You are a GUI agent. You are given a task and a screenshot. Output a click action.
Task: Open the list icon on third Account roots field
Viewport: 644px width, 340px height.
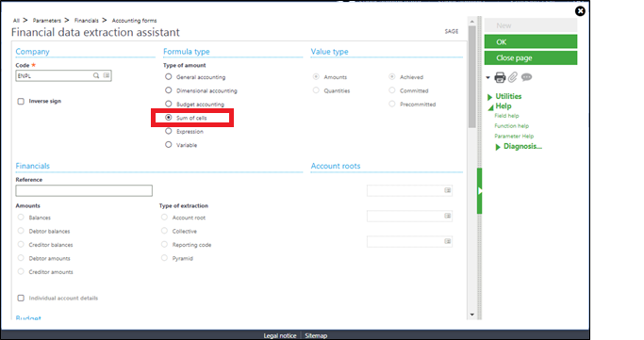pos(448,241)
